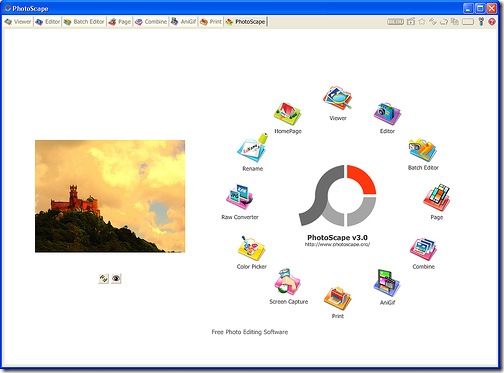Open the photoscape.org website link
Image resolution: width=504 pixels, height=373 pixels.
(x=337, y=244)
